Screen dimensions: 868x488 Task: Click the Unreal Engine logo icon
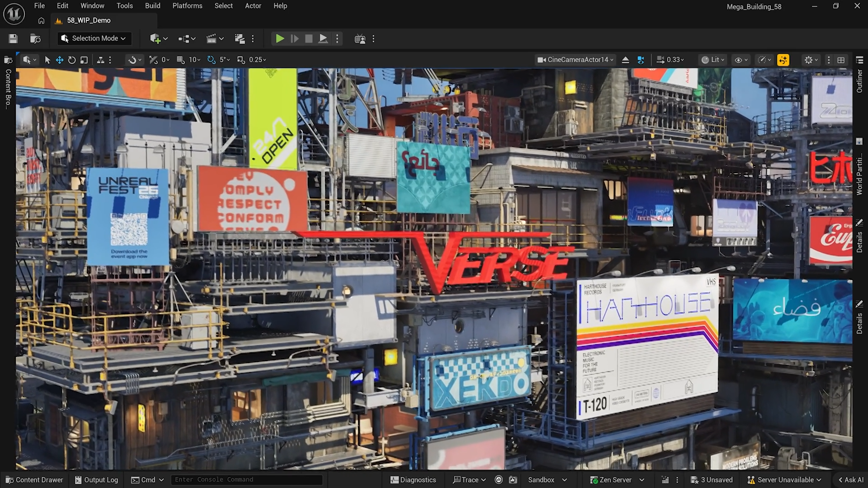coord(14,14)
